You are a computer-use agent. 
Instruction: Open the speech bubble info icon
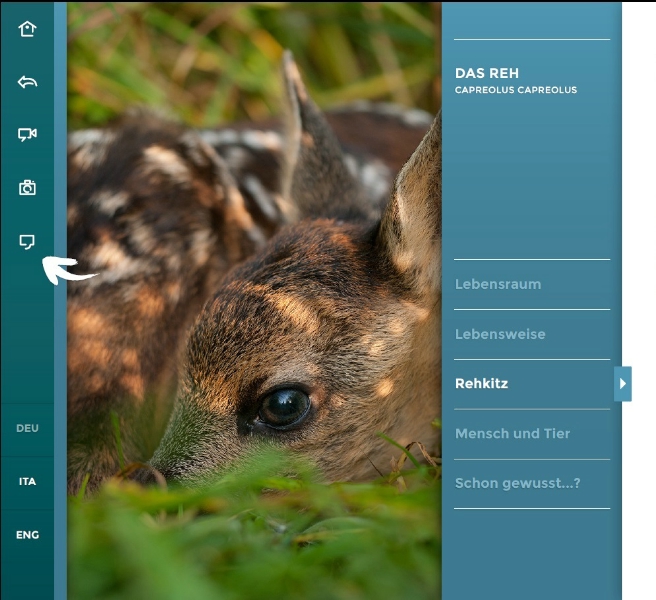(27, 241)
